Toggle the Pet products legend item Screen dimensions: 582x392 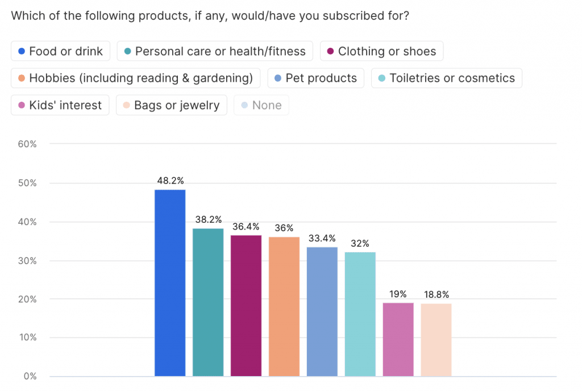point(315,78)
